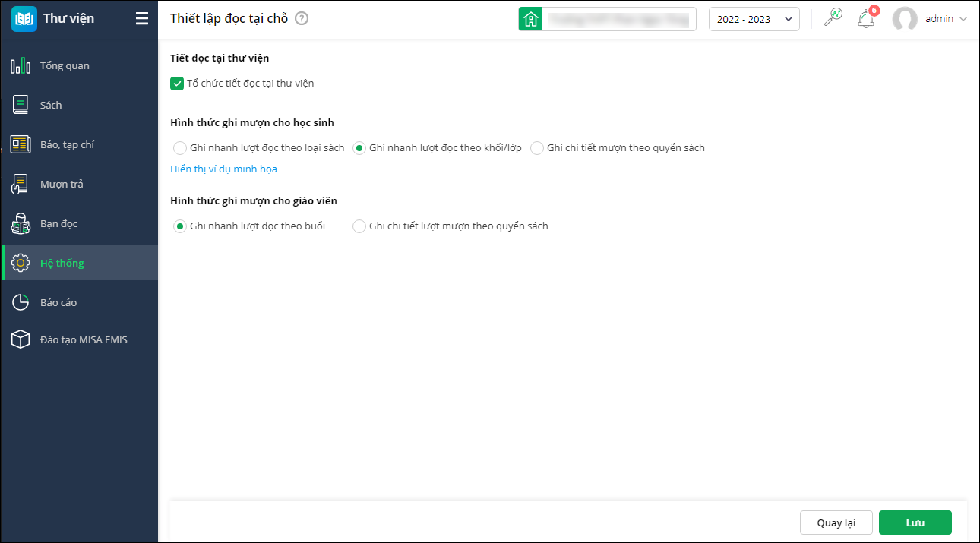Select Ghi nhanh lượt đọc theo loại sách
The width and height of the screenshot is (980, 543).
coord(180,148)
